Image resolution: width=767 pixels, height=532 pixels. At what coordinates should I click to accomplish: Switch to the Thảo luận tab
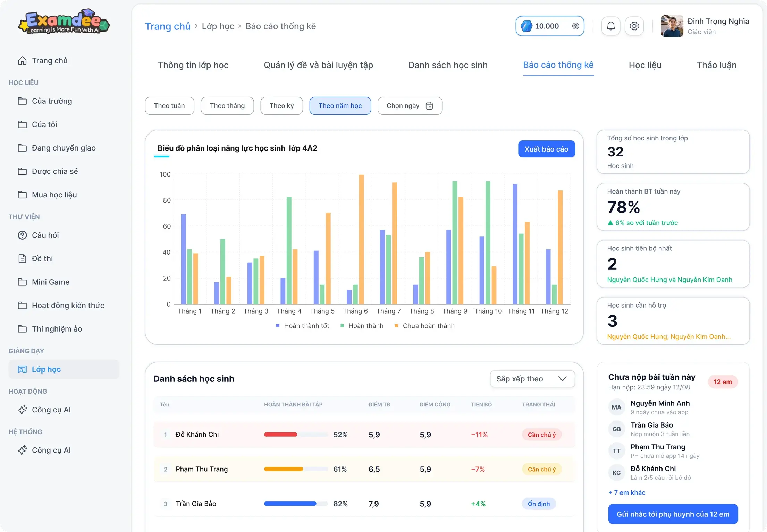coord(716,65)
